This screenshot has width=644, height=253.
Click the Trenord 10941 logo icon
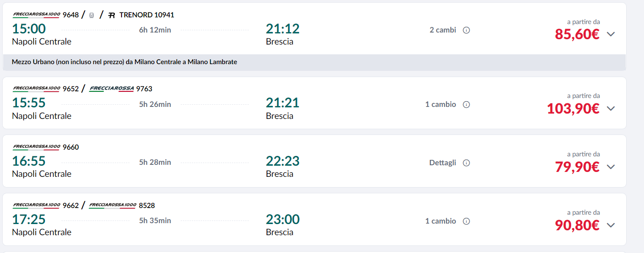pos(112,15)
